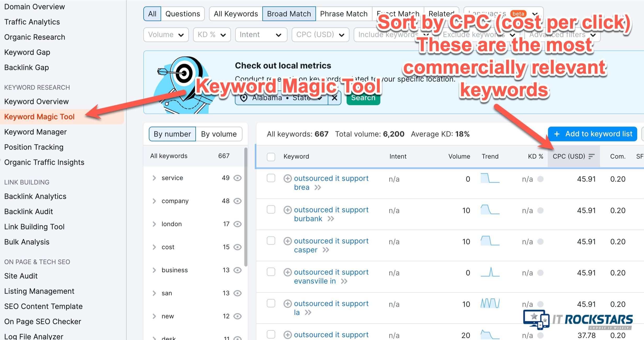Sort table by KD % column header

pyautogui.click(x=535, y=157)
